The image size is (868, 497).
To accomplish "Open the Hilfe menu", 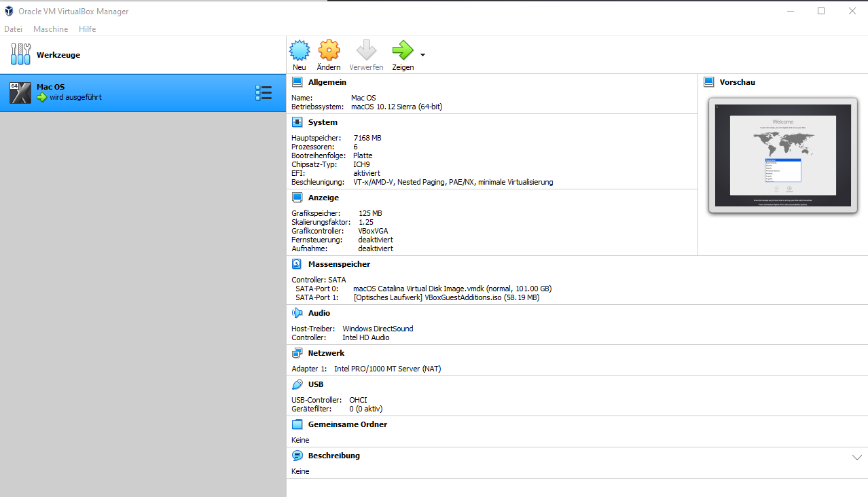I will (x=87, y=29).
